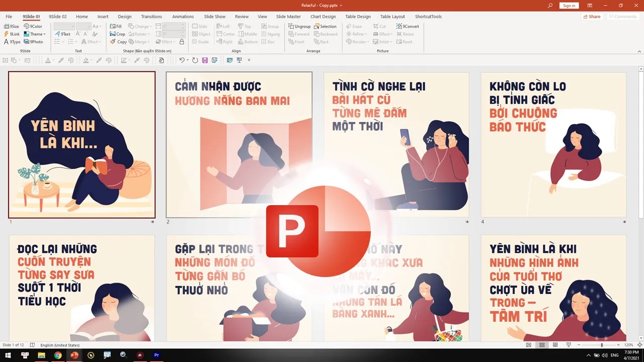Open the 9Typo tool

(12, 42)
